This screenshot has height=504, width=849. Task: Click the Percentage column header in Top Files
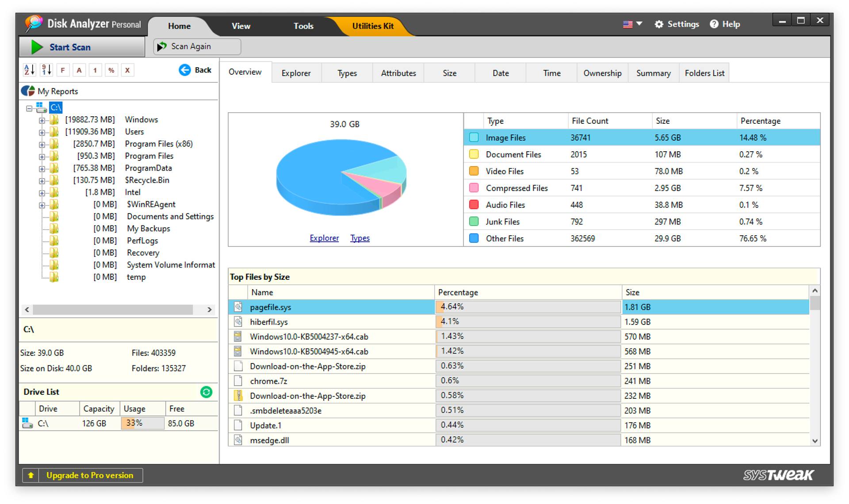pyautogui.click(x=528, y=292)
